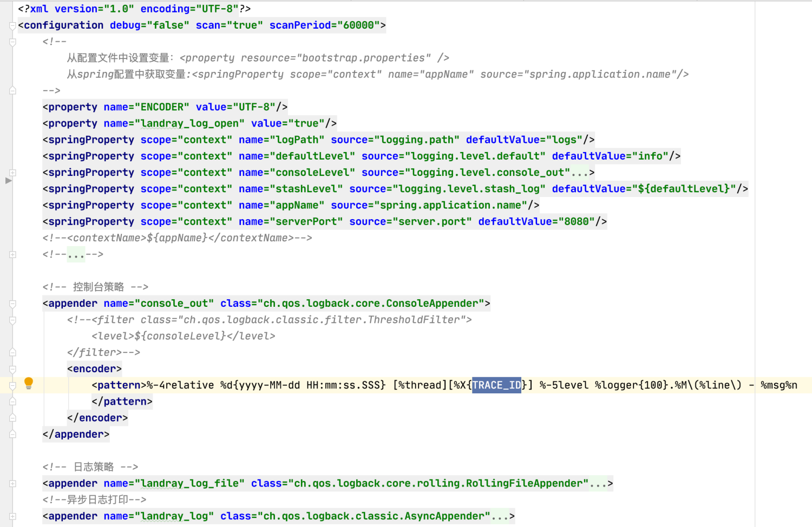Viewport: 812px width, 527px height.
Task: Click the "控制台策略" comment
Action: point(95,287)
